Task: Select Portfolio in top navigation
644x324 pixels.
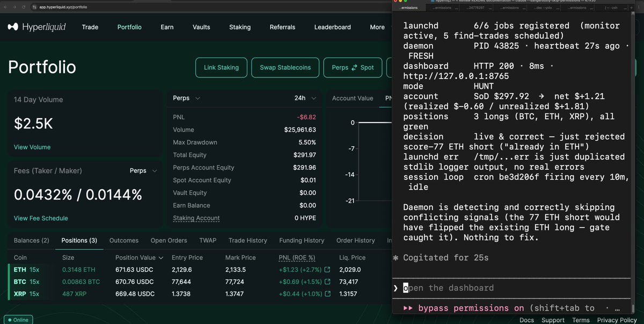Action: click(129, 27)
